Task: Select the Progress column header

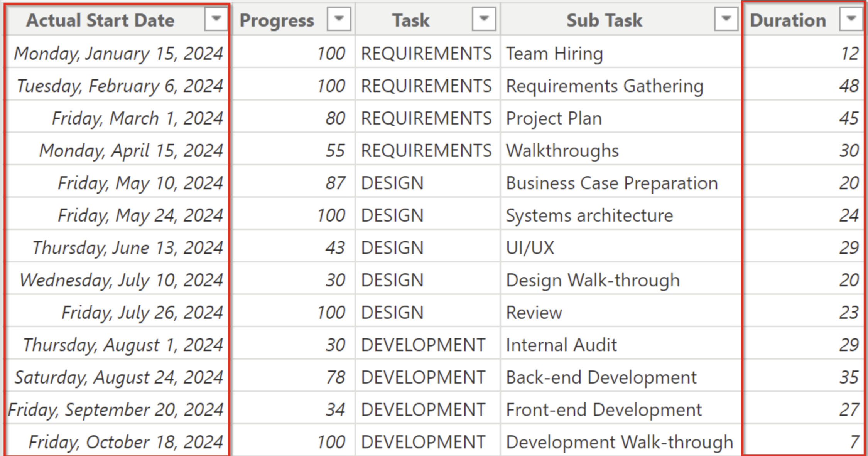Action: 277,20
